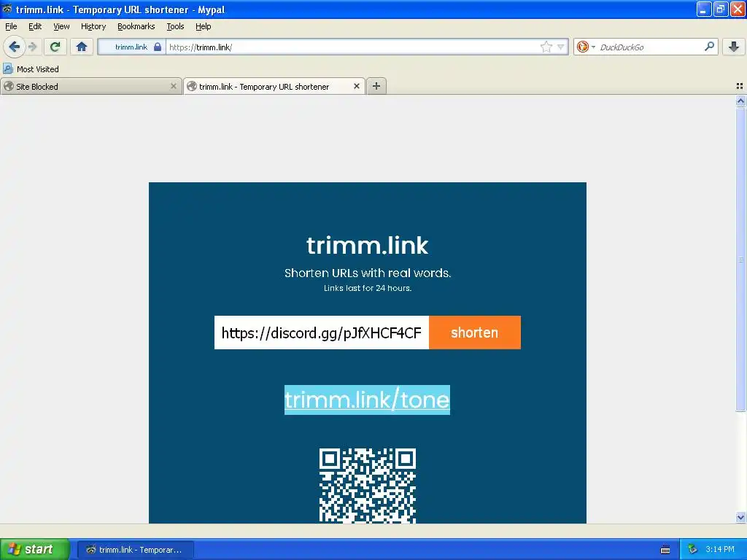Select the trimm.link Temporary URL shortener tab
Image resolution: width=747 pixels, height=560 pixels.
coord(274,86)
